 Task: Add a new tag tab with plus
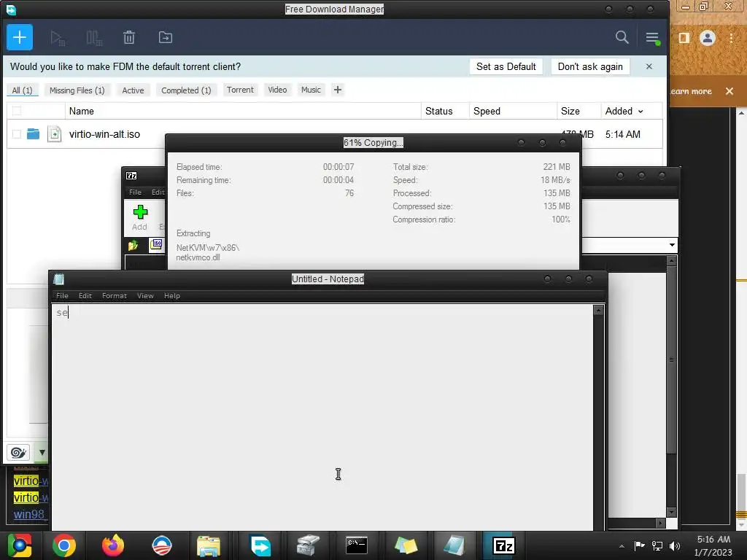(338, 90)
